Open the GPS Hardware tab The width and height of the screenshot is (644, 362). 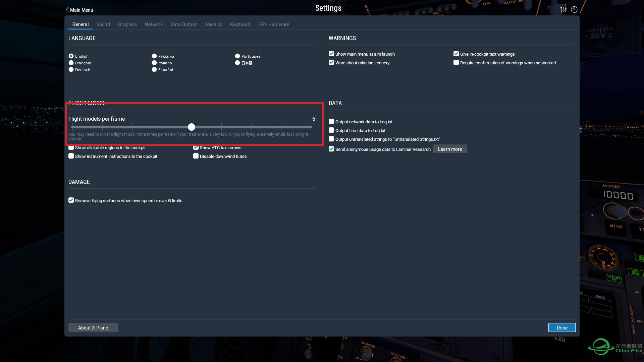274,24
